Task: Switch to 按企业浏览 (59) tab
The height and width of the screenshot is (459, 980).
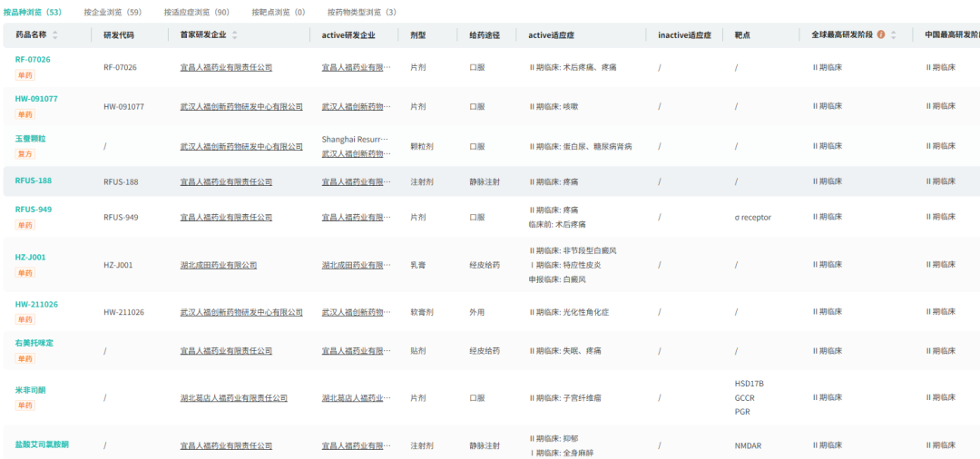Action: [113, 12]
